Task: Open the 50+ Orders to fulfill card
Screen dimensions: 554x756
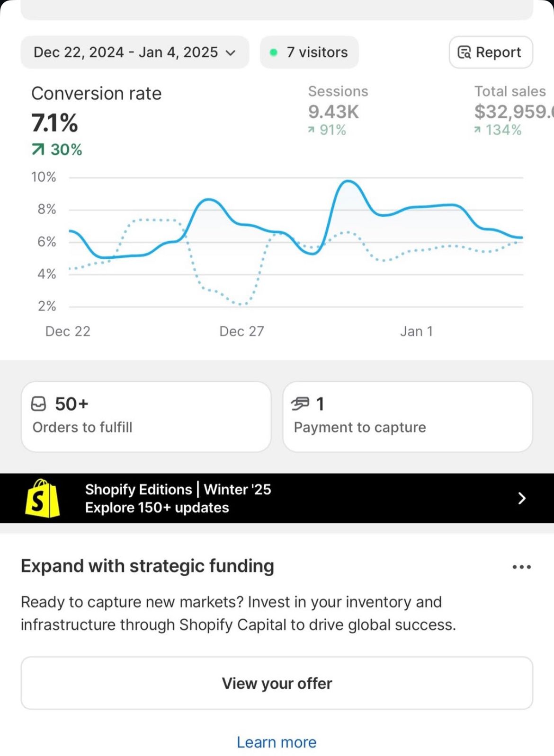Action: [x=146, y=416]
